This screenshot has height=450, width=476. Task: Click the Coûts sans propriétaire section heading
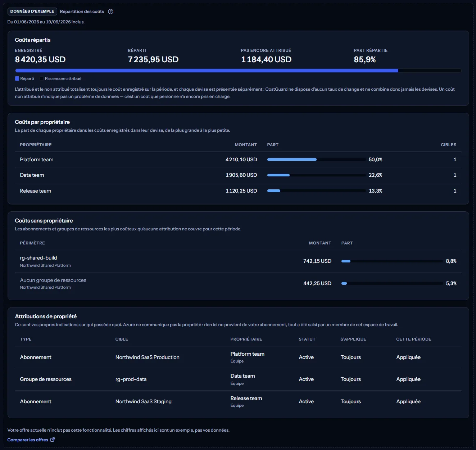pyautogui.click(x=44, y=221)
